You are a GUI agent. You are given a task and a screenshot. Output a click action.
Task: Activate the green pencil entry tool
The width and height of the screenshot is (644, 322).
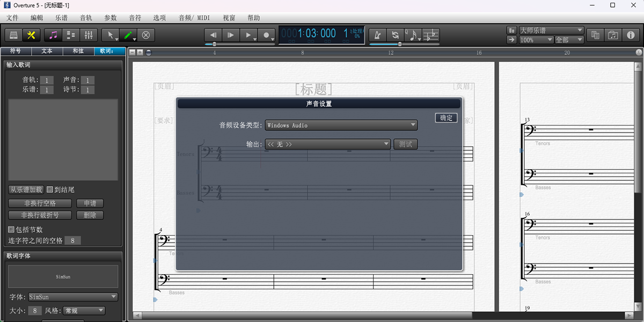[x=129, y=35]
